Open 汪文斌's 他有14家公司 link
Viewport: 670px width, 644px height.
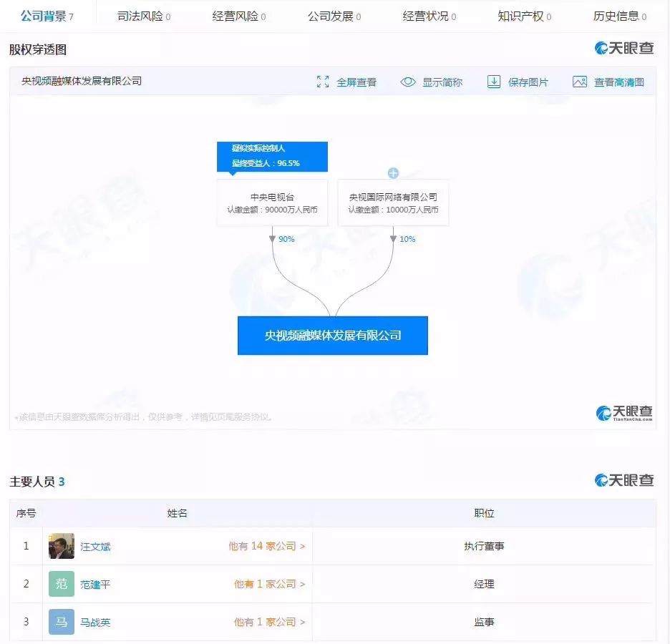point(267,546)
